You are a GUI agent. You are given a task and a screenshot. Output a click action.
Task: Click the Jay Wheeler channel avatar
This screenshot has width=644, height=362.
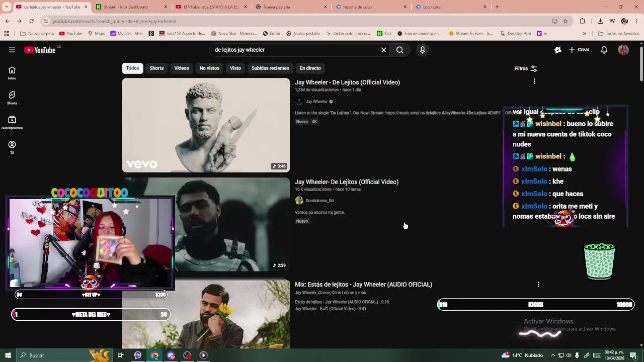[x=299, y=102]
